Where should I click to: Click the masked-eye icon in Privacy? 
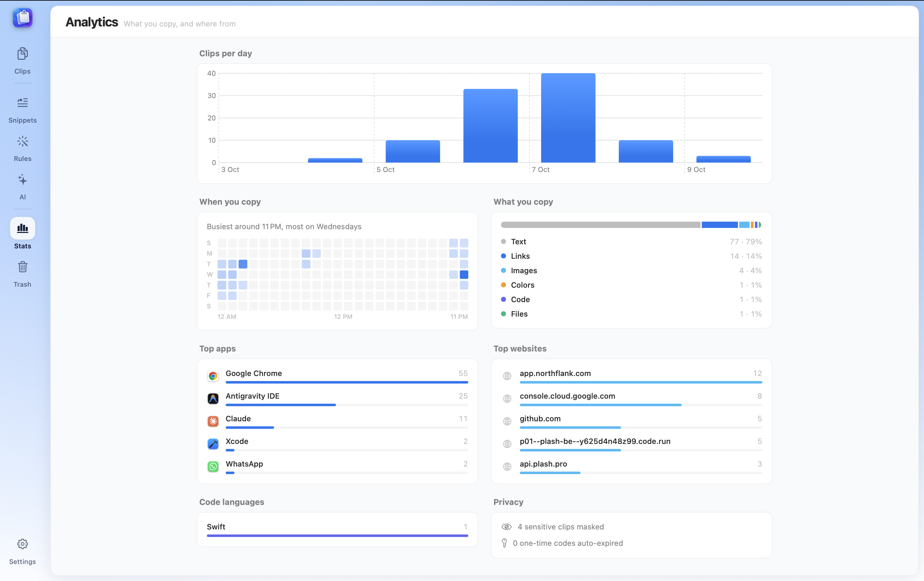click(x=507, y=527)
